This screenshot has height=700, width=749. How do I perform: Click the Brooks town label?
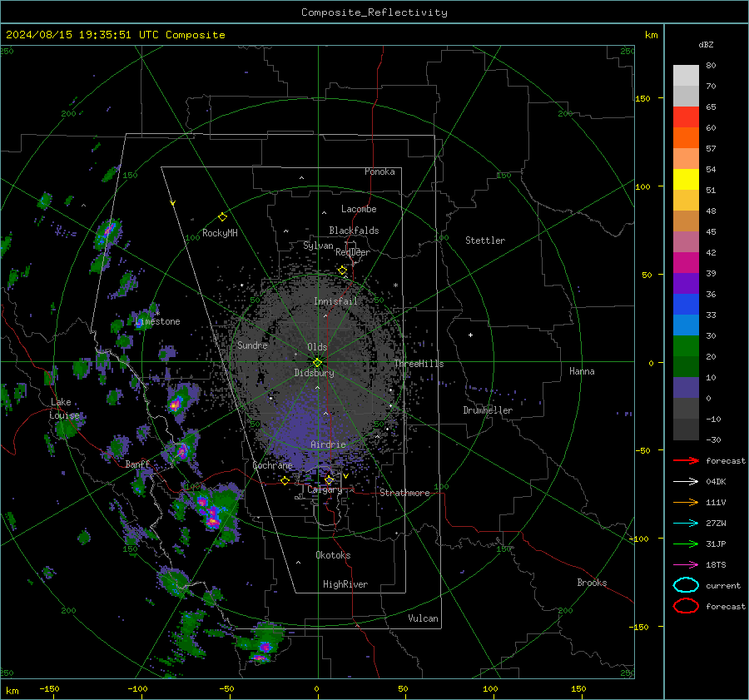point(592,583)
